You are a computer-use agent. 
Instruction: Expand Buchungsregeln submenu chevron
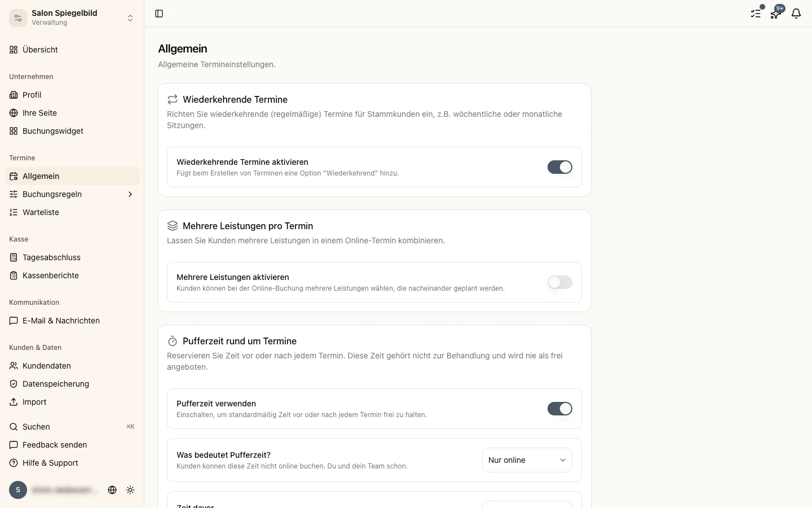point(130,194)
